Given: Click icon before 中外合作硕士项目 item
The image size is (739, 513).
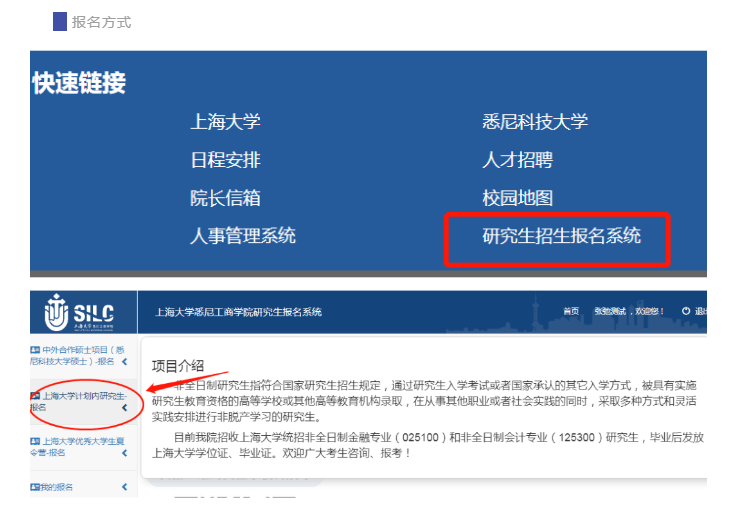Looking at the screenshot, I should tap(35, 350).
